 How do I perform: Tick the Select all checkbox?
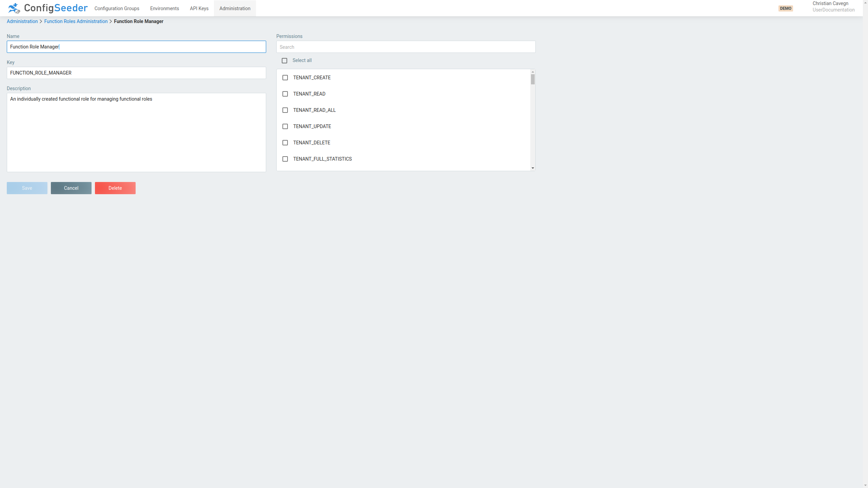(284, 61)
